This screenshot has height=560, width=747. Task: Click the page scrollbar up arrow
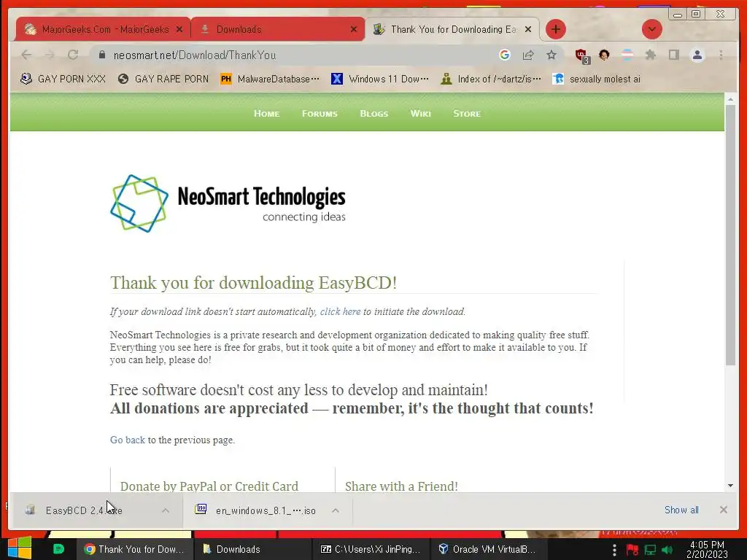click(730, 99)
